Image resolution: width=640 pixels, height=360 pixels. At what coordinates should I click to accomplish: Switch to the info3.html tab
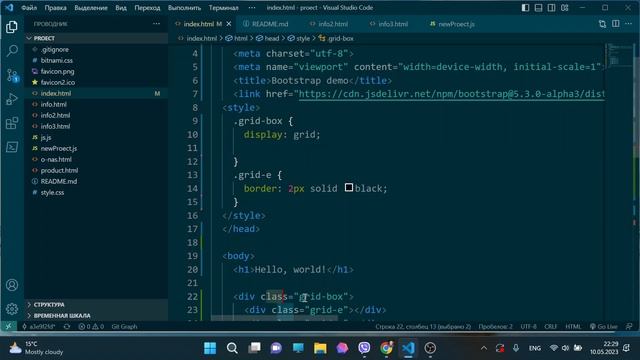(389, 24)
